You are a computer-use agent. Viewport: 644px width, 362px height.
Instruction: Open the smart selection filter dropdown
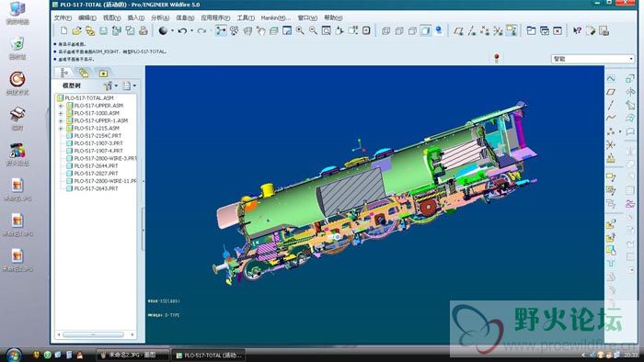pos(593,59)
